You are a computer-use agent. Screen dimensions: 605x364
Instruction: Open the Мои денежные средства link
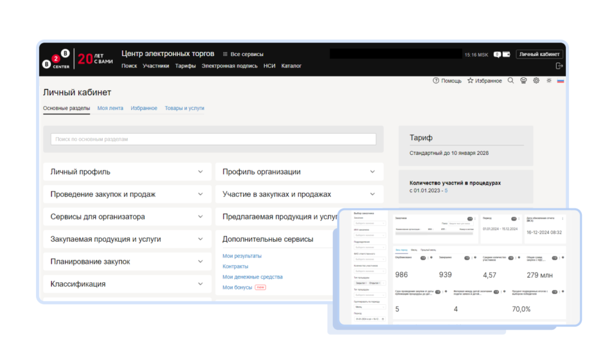pyautogui.click(x=252, y=277)
